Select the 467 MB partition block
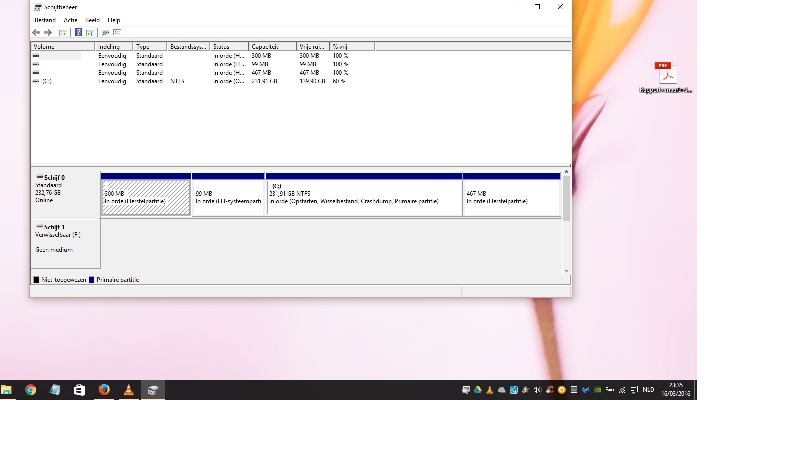The image size is (800, 450). (511, 197)
